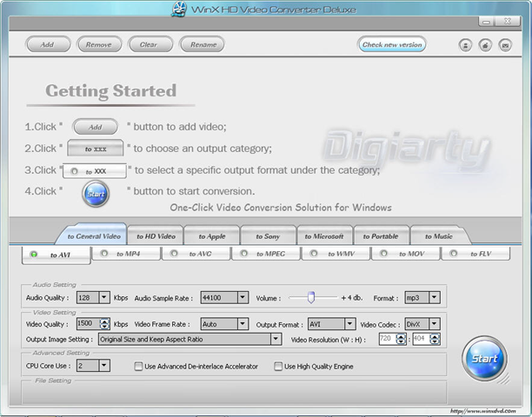Image resolution: width=532 pixels, height=417 pixels.
Task: Expand the CPU Core Use dropdown
Action: coord(104,366)
